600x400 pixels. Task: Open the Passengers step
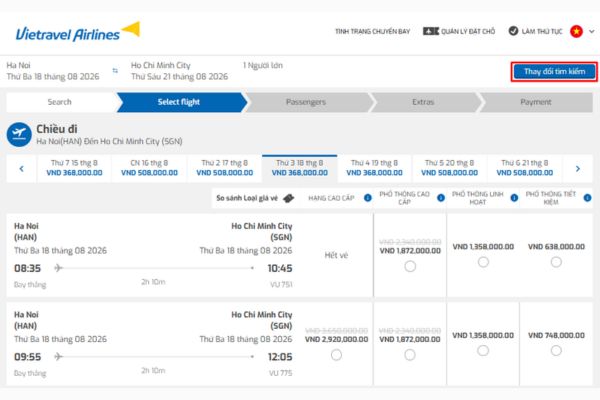coord(307,102)
